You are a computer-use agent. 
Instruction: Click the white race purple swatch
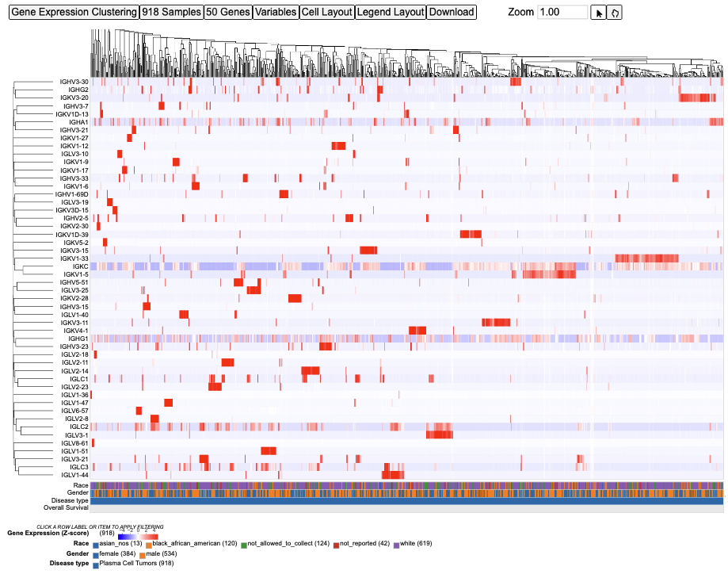click(x=397, y=545)
